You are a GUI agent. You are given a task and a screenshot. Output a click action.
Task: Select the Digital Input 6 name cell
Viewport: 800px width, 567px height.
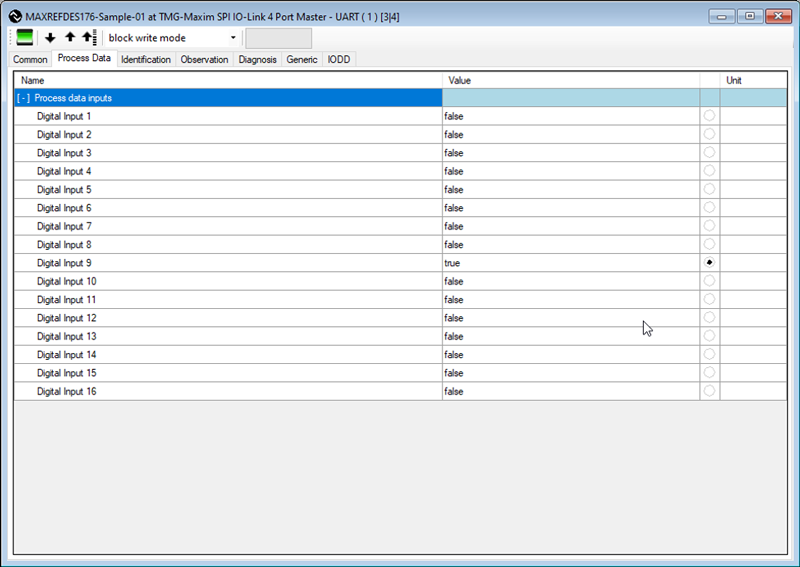pyautogui.click(x=228, y=208)
